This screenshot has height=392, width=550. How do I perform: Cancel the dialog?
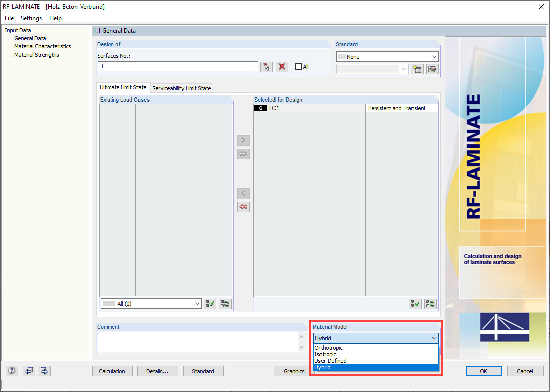[525, 371]
